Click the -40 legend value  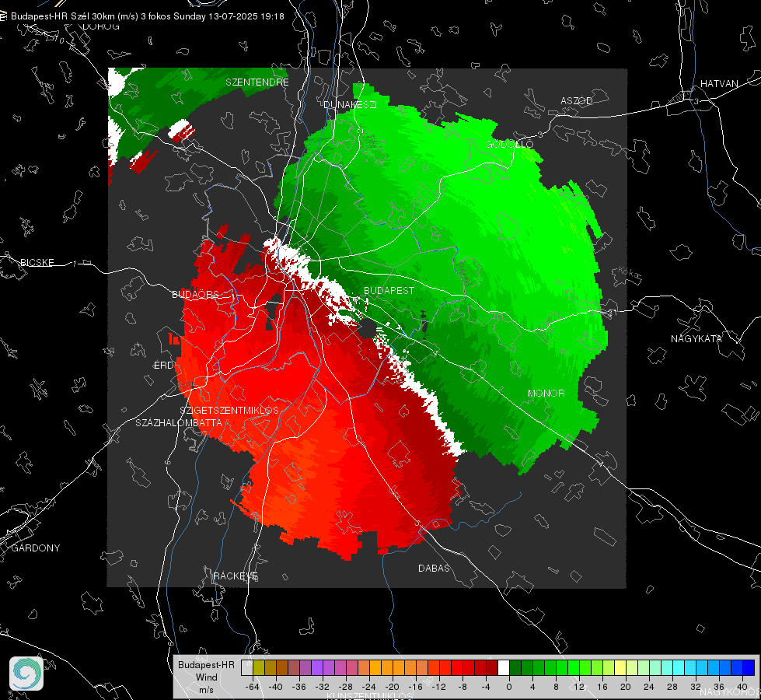tap(276, 687)
